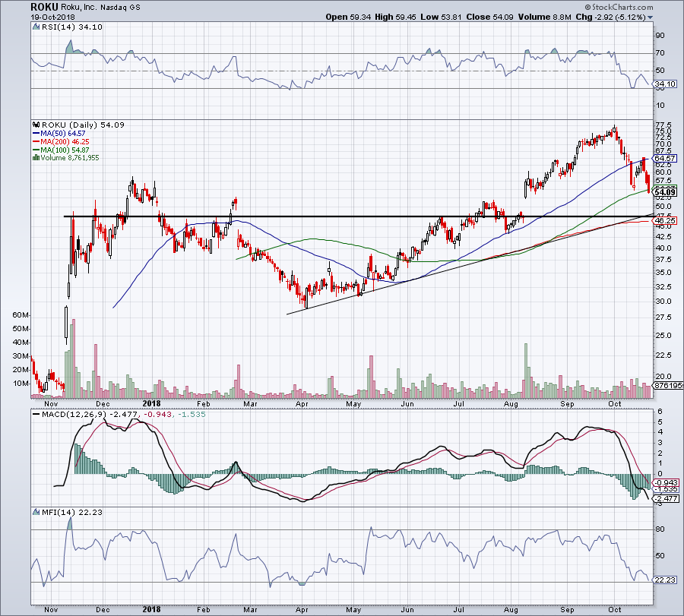The image size is (684, 616).
Task: Open the dropdown arrow beside Chg percentage
Action: [x=651, y=17]
